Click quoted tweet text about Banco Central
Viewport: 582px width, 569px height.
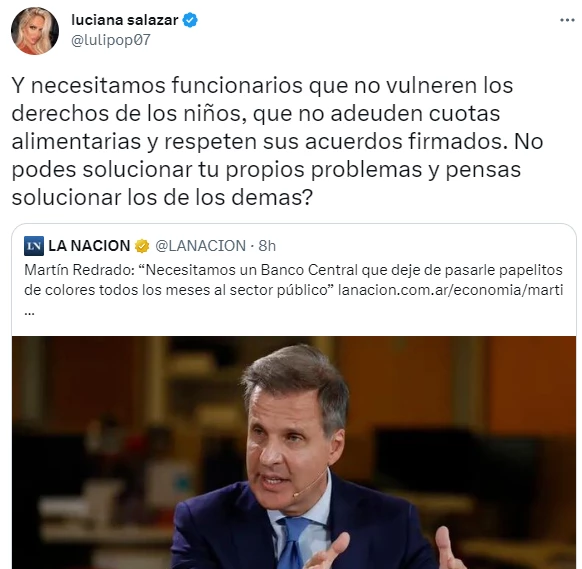pos(294,280)
